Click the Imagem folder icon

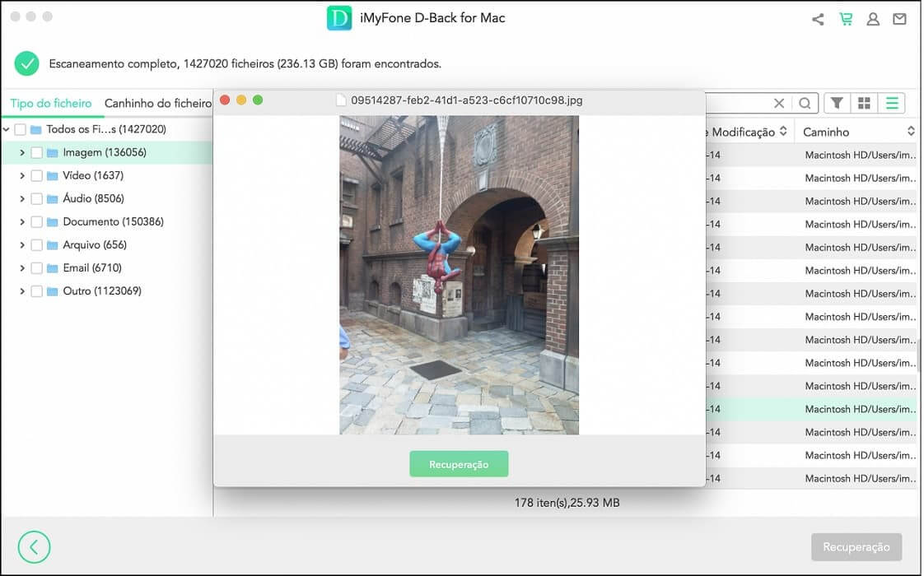coord(53,153)
